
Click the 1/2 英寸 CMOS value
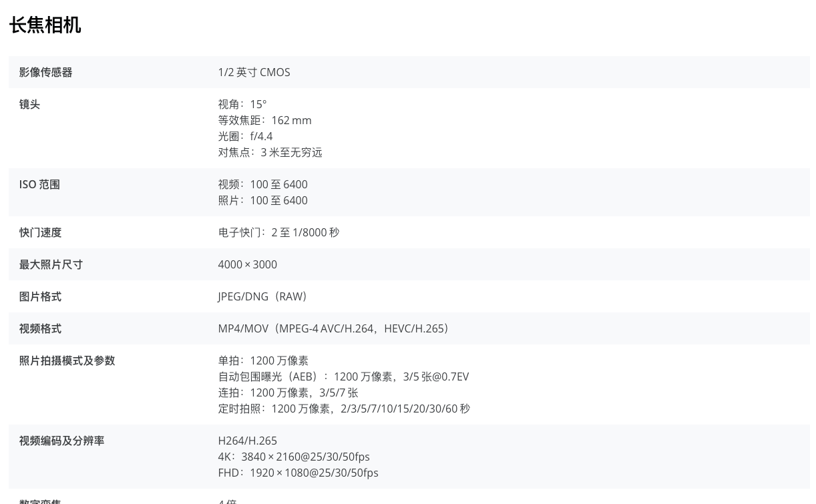(254, 72)
